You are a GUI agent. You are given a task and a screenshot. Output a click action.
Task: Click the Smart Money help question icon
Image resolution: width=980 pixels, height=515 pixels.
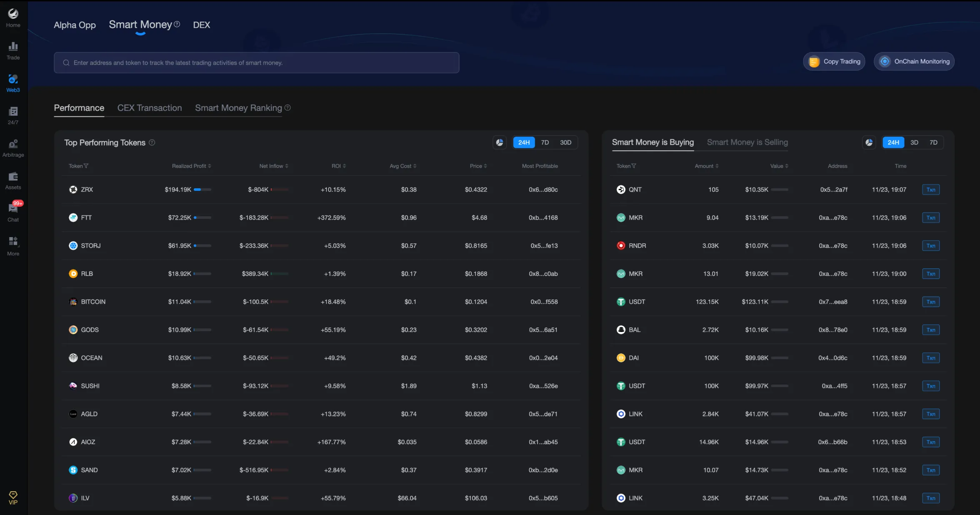(x=177, y=24)
